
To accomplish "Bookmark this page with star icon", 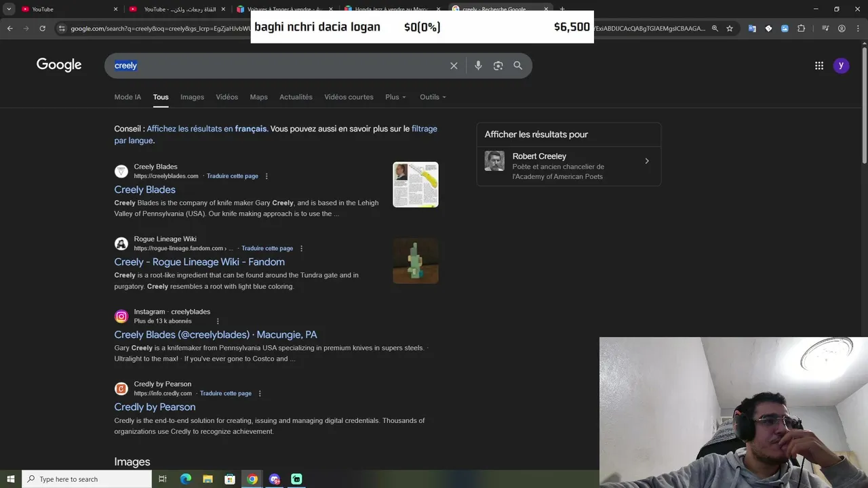I will (730, 28).
